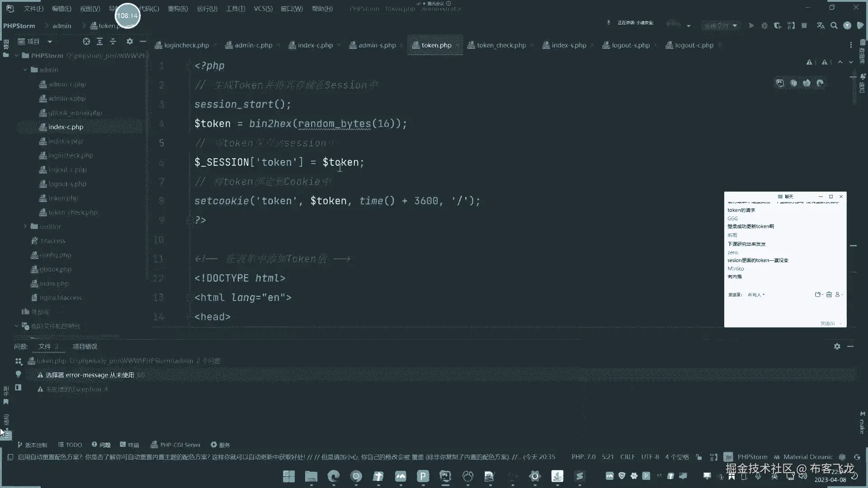
Task: Click the translate icon in toolbar
Action: click(x=821, y=26)
